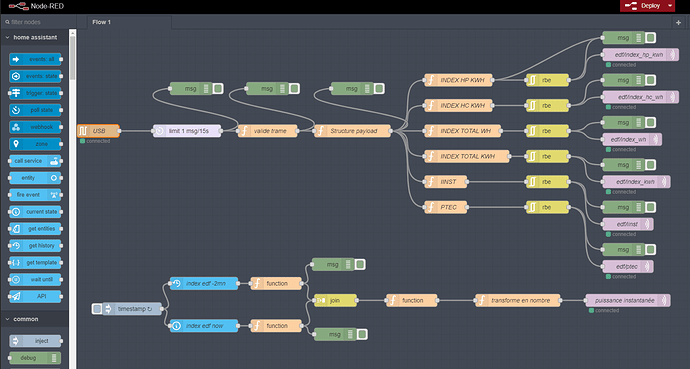Image resolution: width=690 pixels, height=369 pixels.
Task: Click the join node in the flow
Action: coord(335,300)
